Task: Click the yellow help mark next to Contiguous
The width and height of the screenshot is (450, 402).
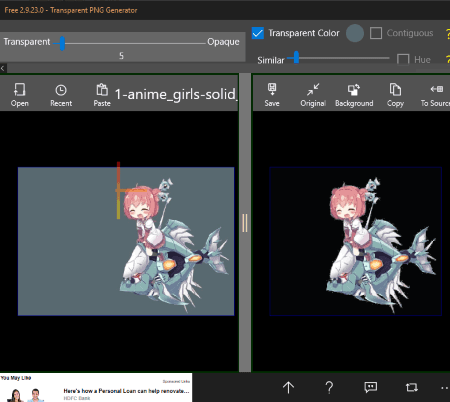Action: click(448, 33)
